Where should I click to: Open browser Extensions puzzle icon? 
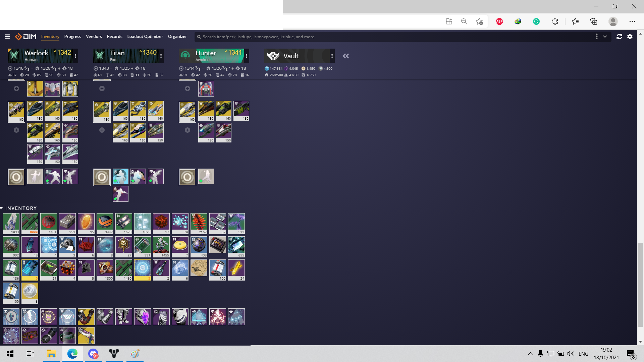coord(555,21)
